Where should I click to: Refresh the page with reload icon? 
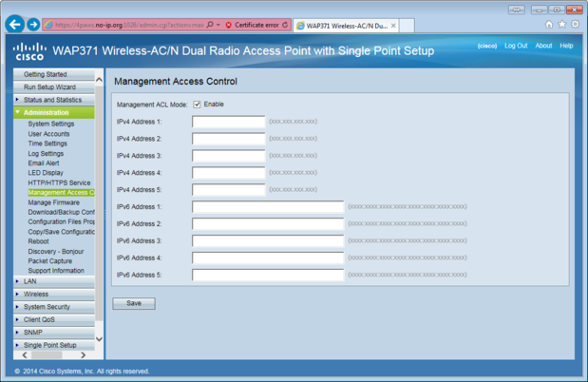click(285, 25)
